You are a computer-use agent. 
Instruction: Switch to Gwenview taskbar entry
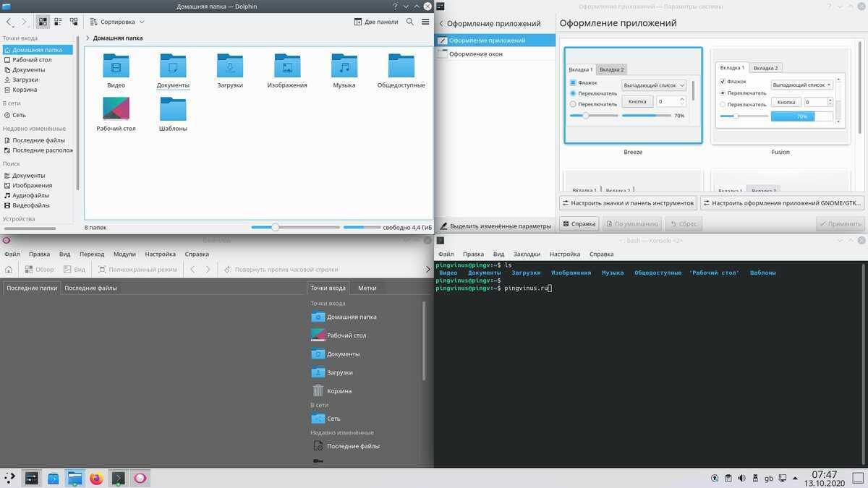tap(140, 478)
